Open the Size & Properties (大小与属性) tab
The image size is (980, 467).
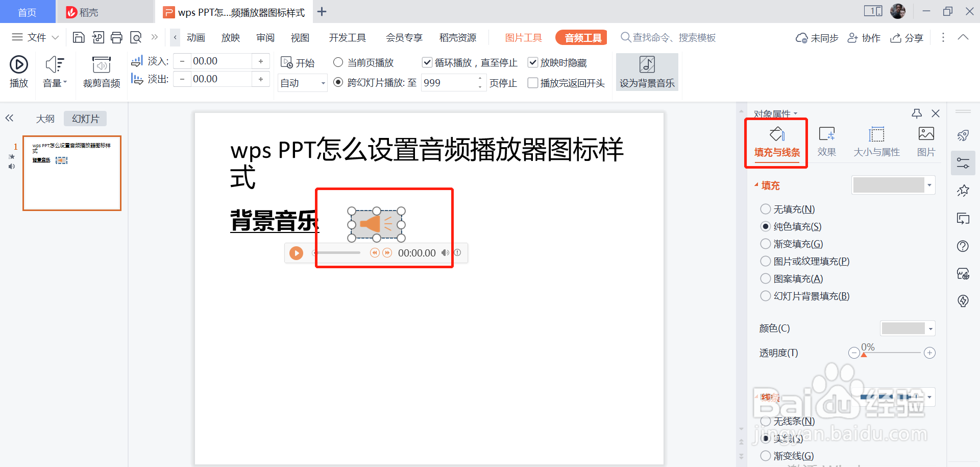click(876, 143)
